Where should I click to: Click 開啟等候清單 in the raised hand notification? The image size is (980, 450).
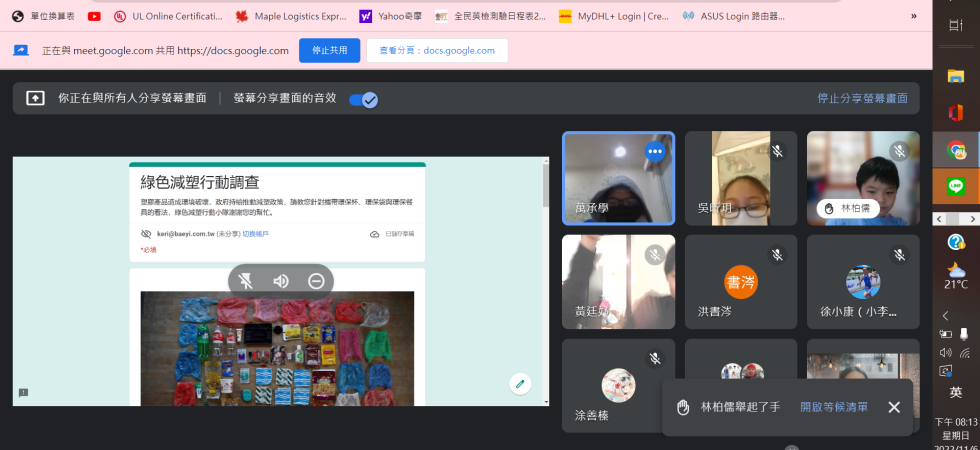pos(833,407)
